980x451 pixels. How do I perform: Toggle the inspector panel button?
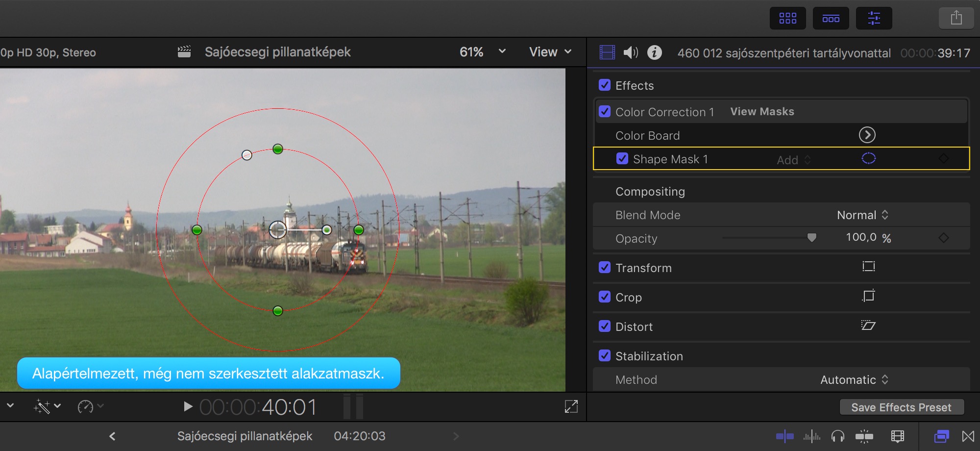pos(874,19)
